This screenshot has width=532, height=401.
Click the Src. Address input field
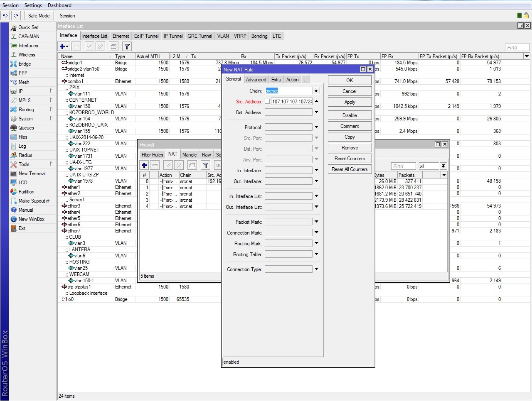291,101
